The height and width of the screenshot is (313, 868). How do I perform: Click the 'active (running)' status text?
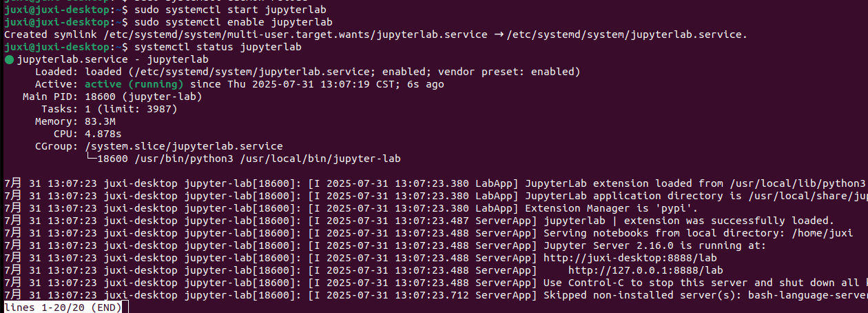(x=134, y=85)
